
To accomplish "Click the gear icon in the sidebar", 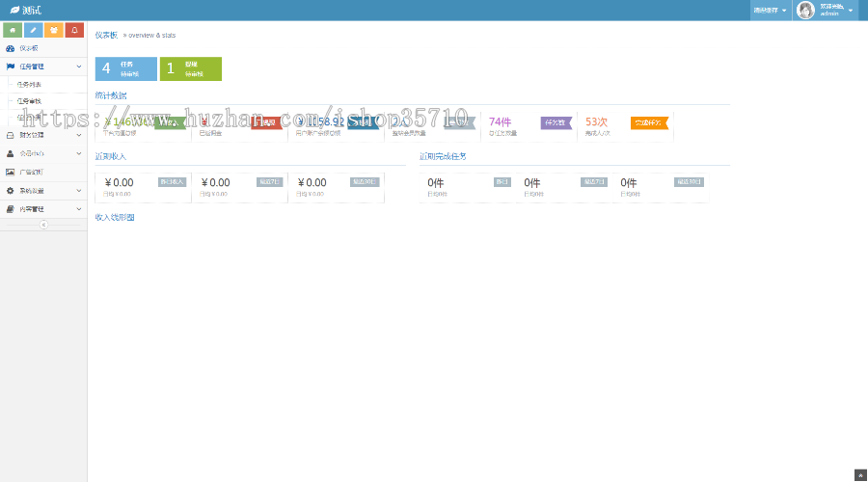I will [10, 190].
